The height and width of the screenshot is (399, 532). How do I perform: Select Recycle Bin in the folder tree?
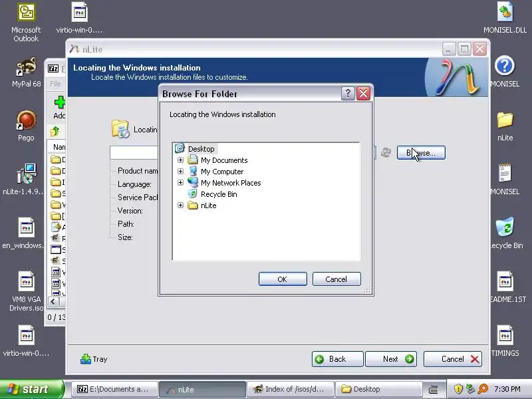(x=219, y=194)
